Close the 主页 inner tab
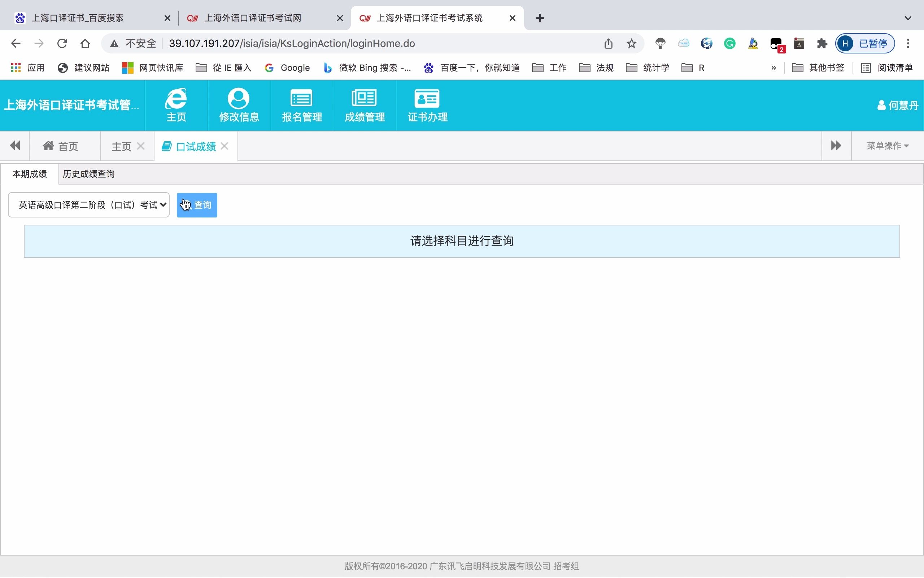This screenshot has height=578, width=924. pyautogui.click(x=140, y=146)
